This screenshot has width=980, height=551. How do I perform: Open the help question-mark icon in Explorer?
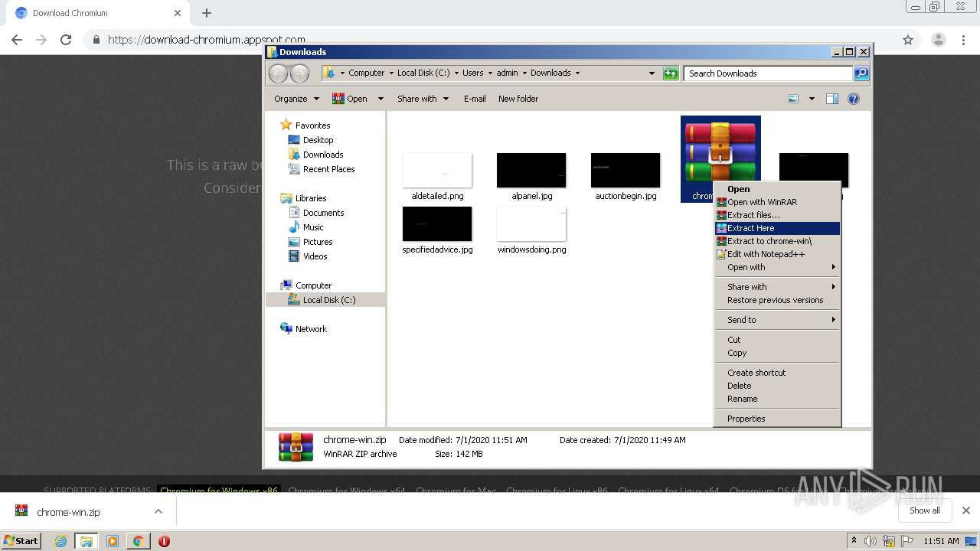click(x=854, y=99)
